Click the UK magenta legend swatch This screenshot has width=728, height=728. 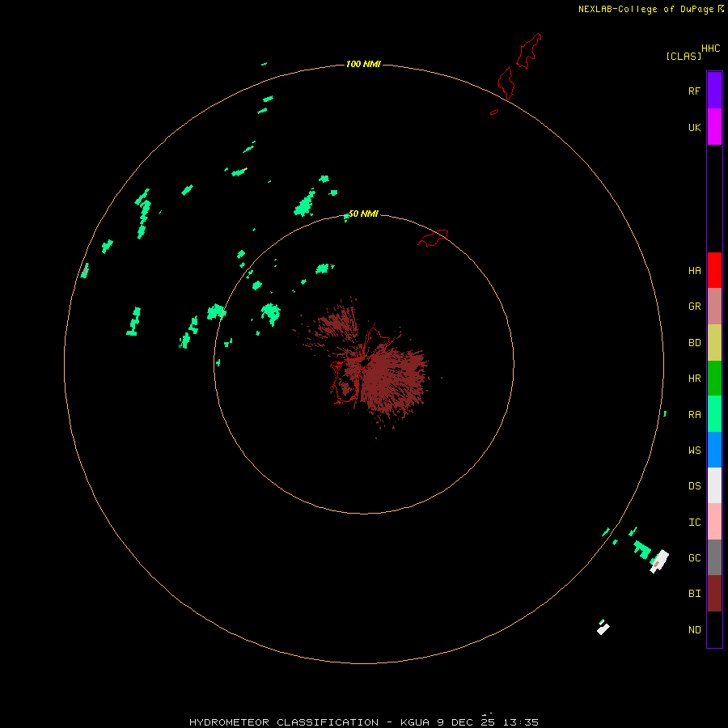click(714, 127)
